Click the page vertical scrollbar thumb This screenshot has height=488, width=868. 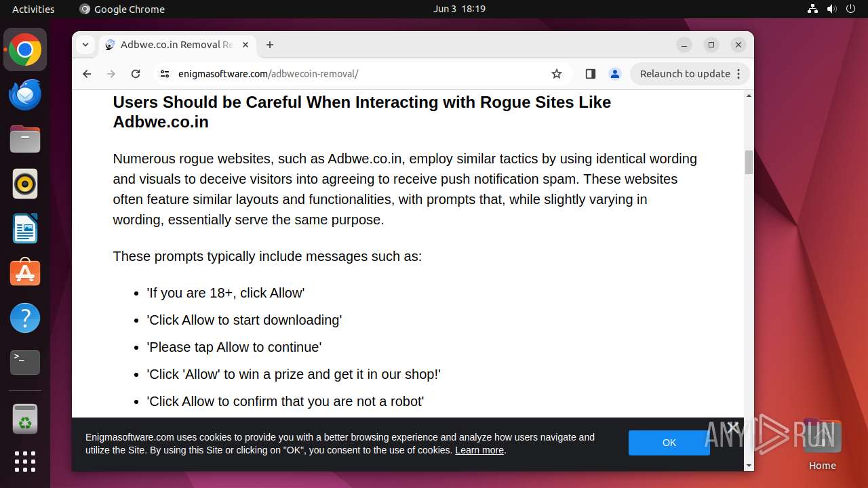coord(749,162)
